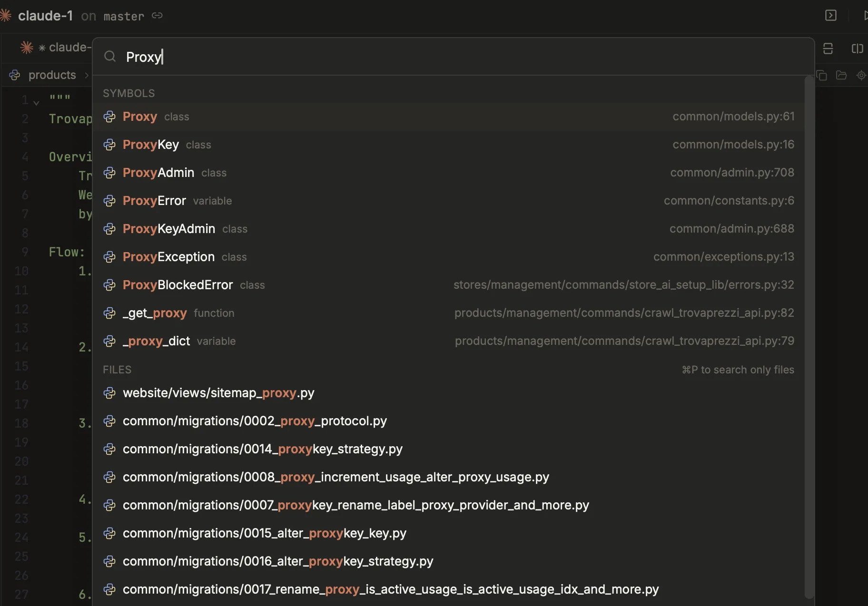This screenshot has height=606, width=868.
Task: Open the ProxyKey class result
Action: coord(449,145)
